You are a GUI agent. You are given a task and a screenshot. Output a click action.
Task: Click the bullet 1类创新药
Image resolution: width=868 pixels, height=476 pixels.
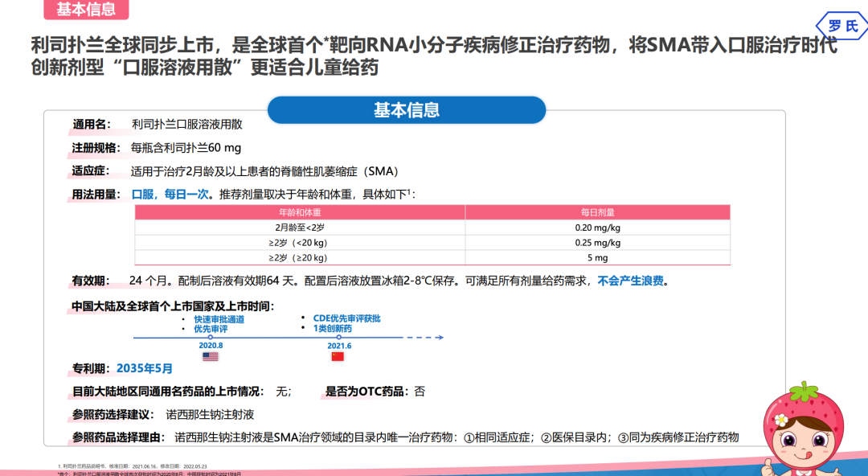pos(333,328)
